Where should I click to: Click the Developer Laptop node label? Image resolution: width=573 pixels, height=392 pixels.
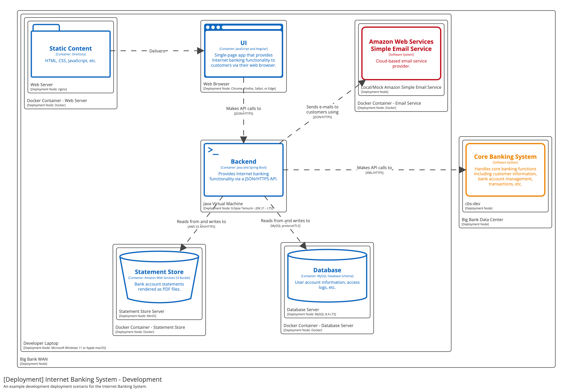pyautogui.click(x=41, y=343)
